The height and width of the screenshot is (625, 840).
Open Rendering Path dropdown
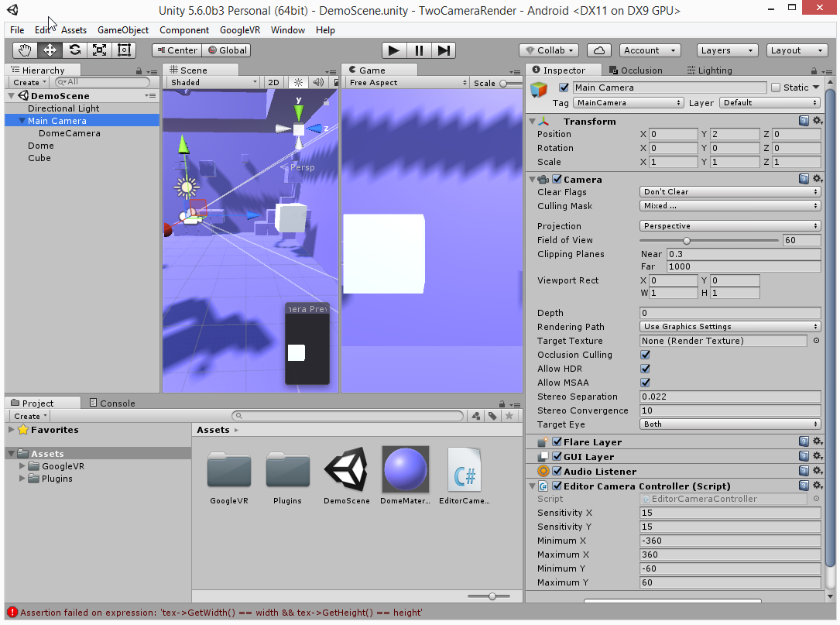click(729, 327)
